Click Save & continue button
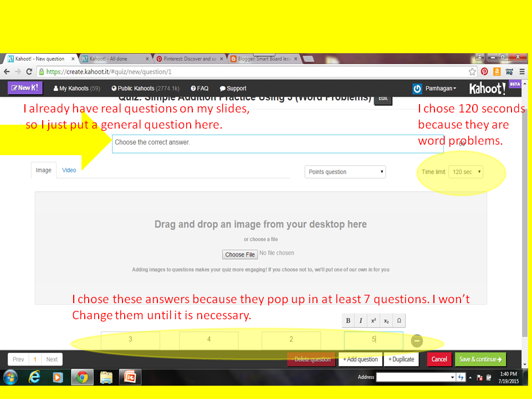This screenshot has height=399, width=532. [480, 359]
